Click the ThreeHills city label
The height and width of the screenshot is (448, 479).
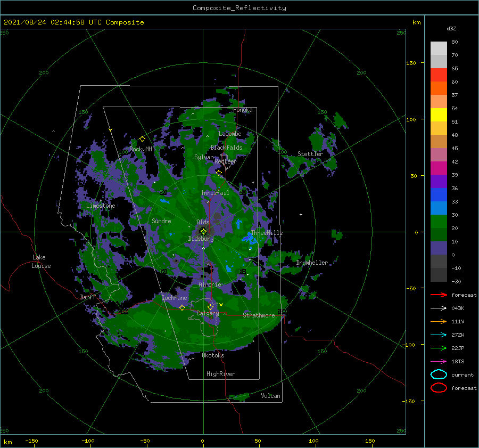(267, 233)
